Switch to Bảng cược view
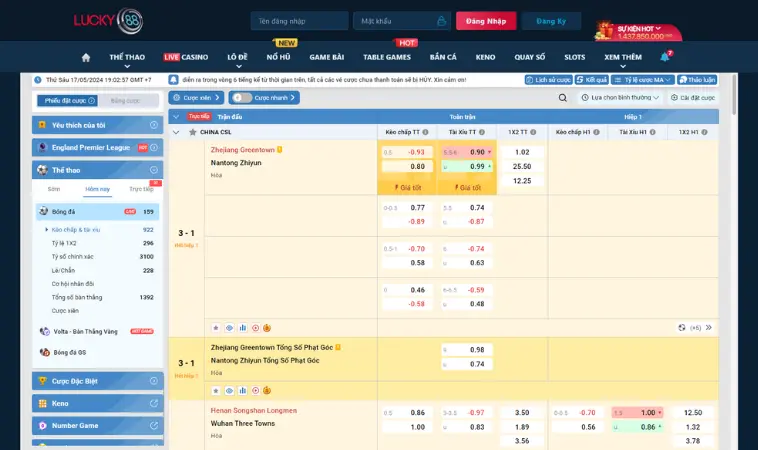 126,100
